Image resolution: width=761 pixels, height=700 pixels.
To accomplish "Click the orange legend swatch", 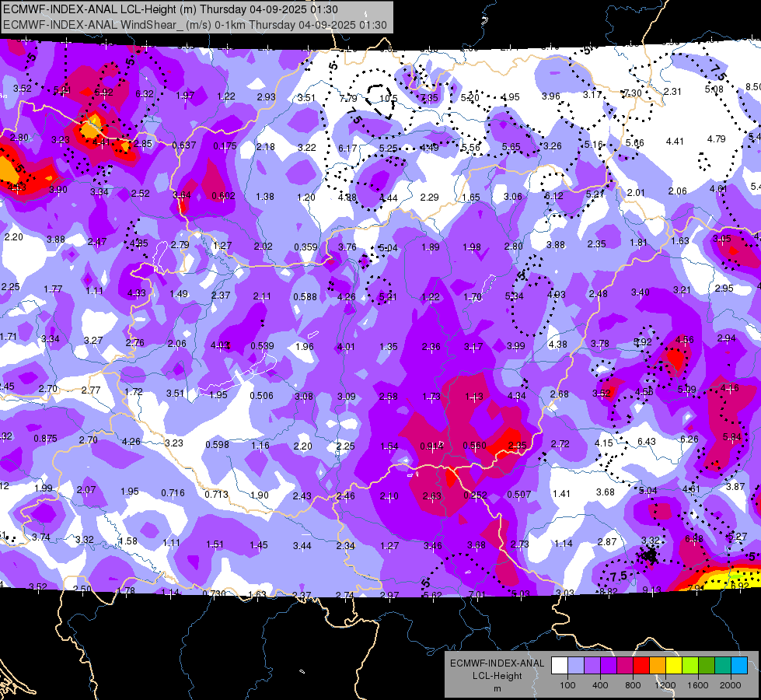I will point(658,666).
